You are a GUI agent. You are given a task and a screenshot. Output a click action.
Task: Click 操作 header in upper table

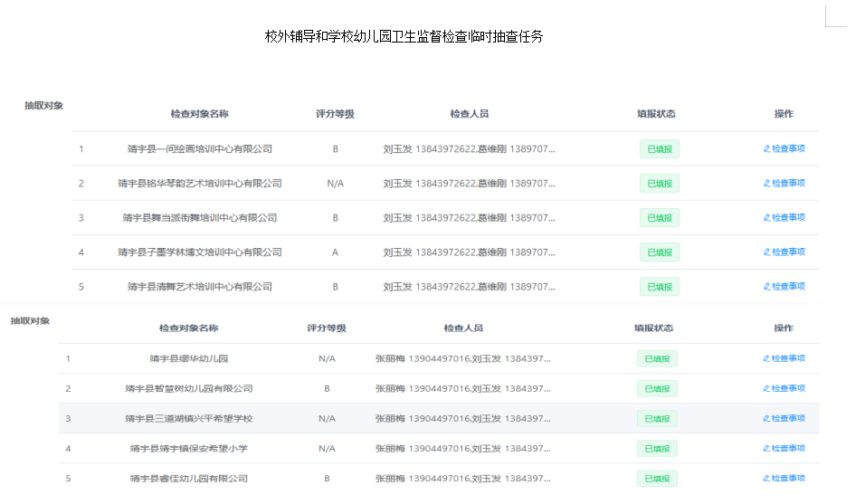(784, 114)
